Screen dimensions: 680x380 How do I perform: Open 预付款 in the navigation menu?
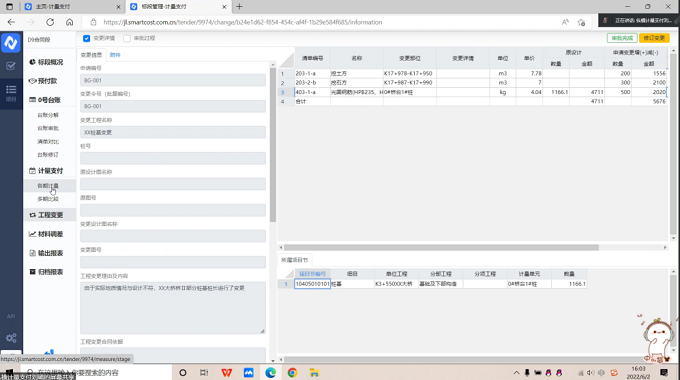click(x=43, y=81)
